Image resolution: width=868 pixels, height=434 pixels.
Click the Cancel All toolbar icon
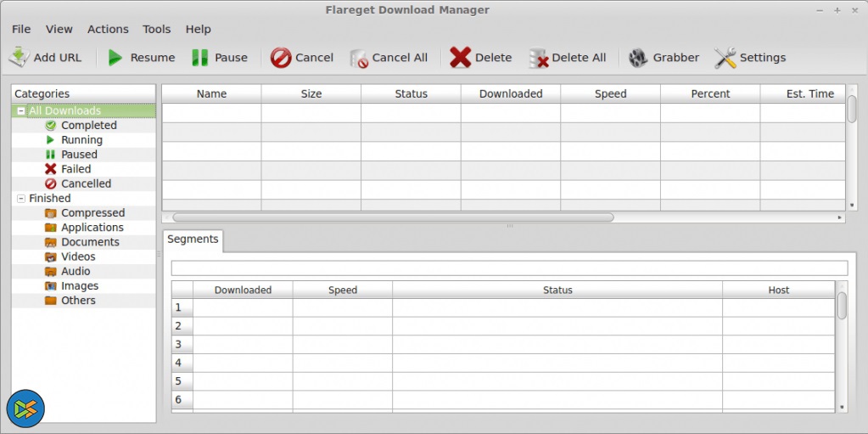pos(359,58)
